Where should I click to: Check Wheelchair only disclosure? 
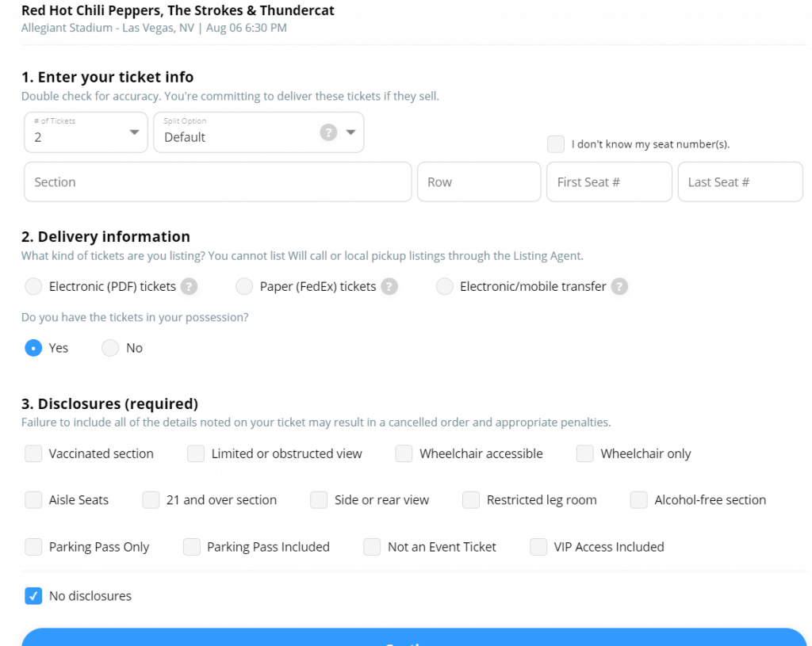(x=585, y=453)
